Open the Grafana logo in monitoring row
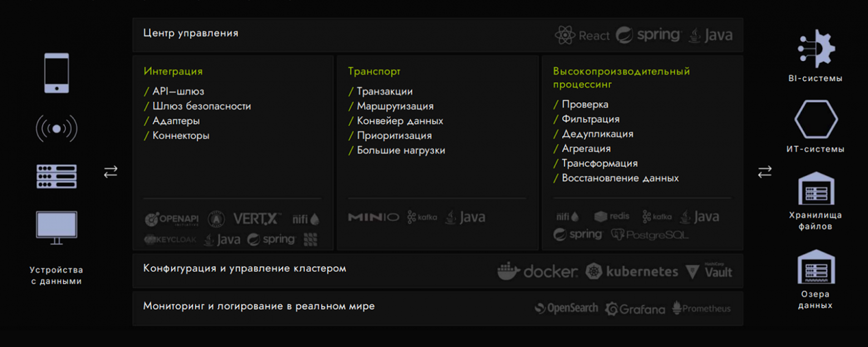 (x=611, y=309)
